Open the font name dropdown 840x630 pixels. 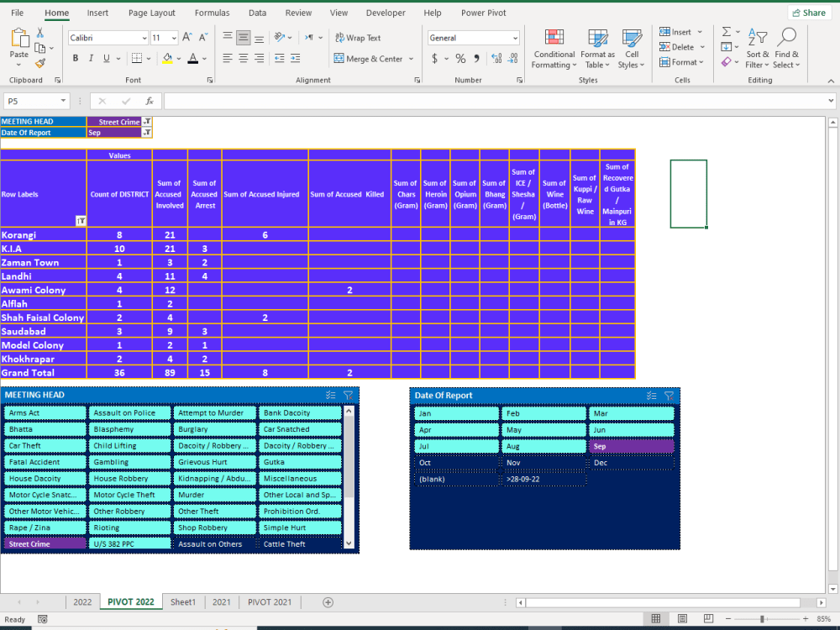[x=144, y=37]
